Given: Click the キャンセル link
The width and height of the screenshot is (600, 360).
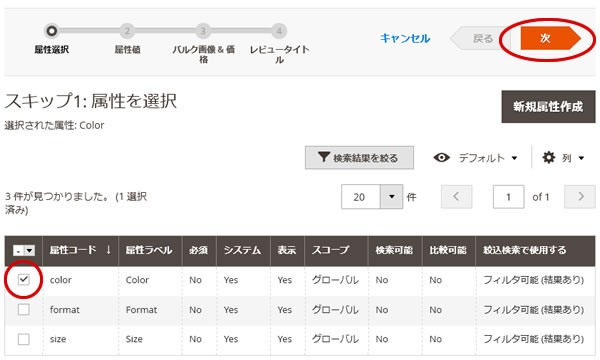Looking at the screenshot, I should coord(405,38).
